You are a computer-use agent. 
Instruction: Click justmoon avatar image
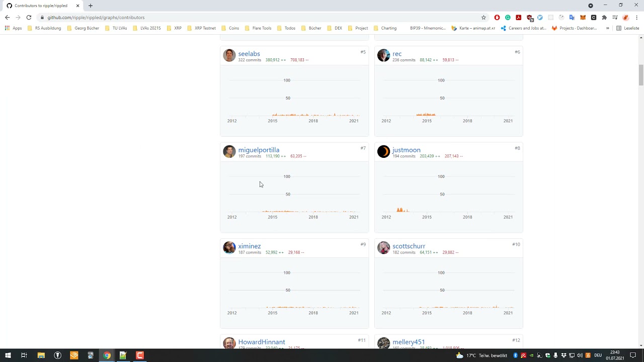tap(383, 151)
